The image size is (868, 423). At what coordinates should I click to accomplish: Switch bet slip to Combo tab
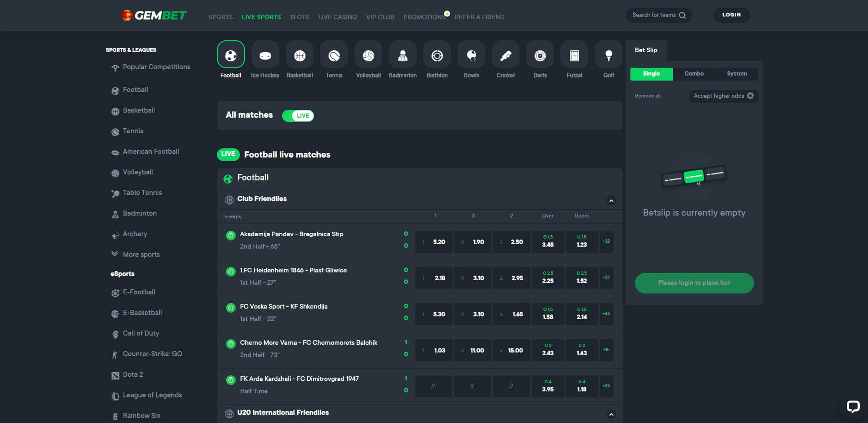coord(694,74)
